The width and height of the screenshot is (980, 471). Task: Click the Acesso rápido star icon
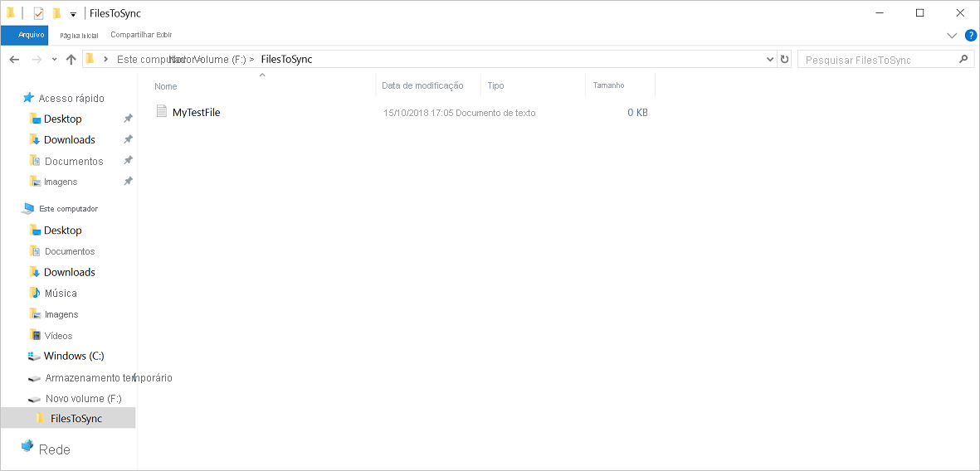[27, 98]
